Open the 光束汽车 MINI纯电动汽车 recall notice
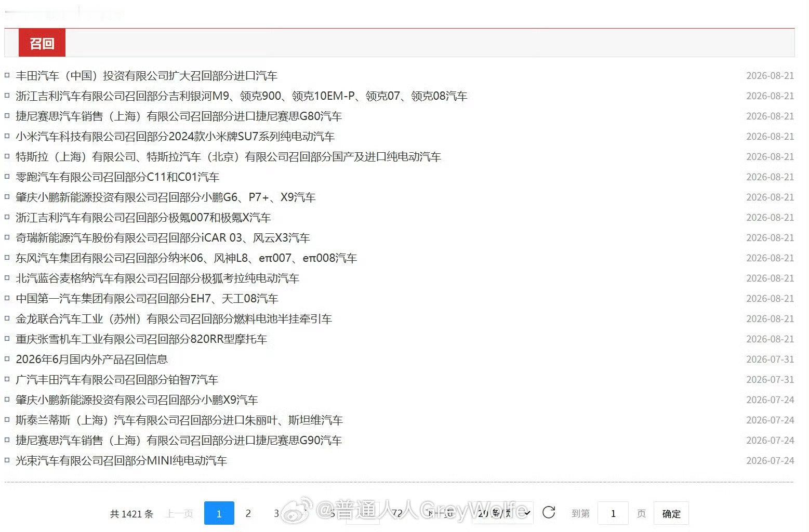 [122, 461]
